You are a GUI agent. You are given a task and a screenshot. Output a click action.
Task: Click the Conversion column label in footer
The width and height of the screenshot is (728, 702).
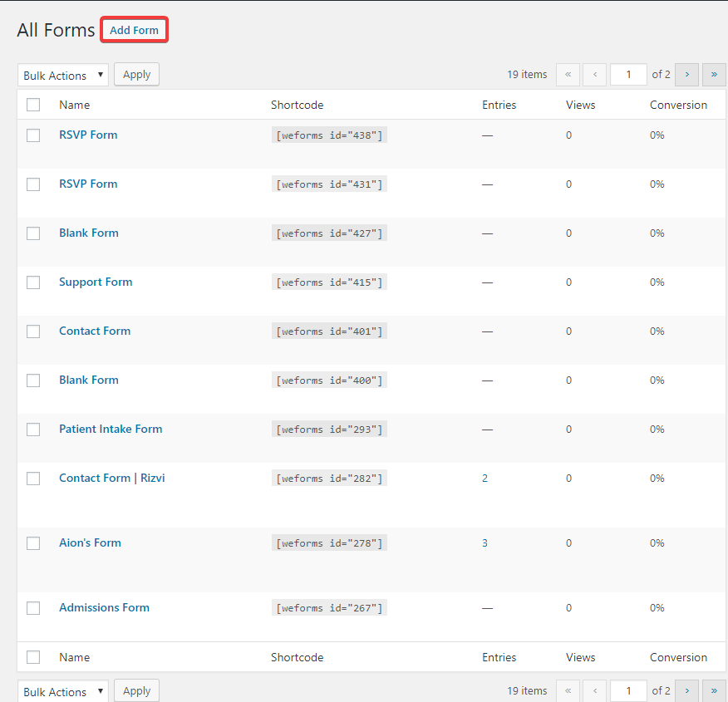[x=678, y=657]
